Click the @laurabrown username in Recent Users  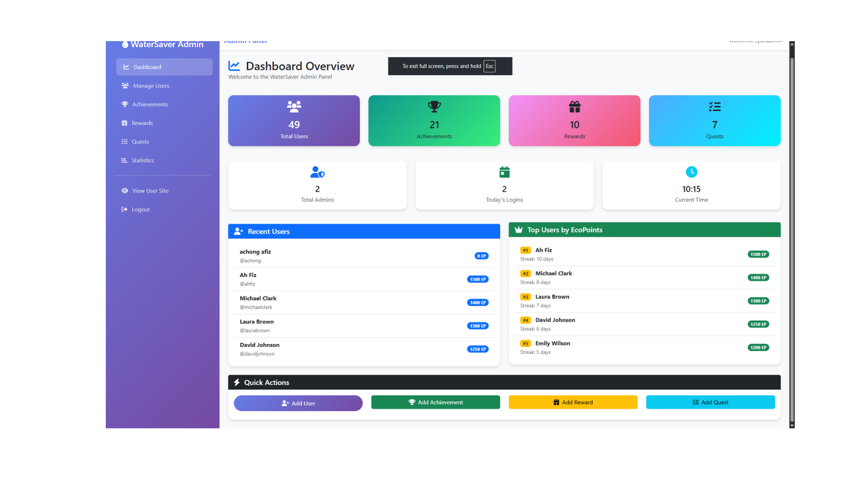click(255, 330)
